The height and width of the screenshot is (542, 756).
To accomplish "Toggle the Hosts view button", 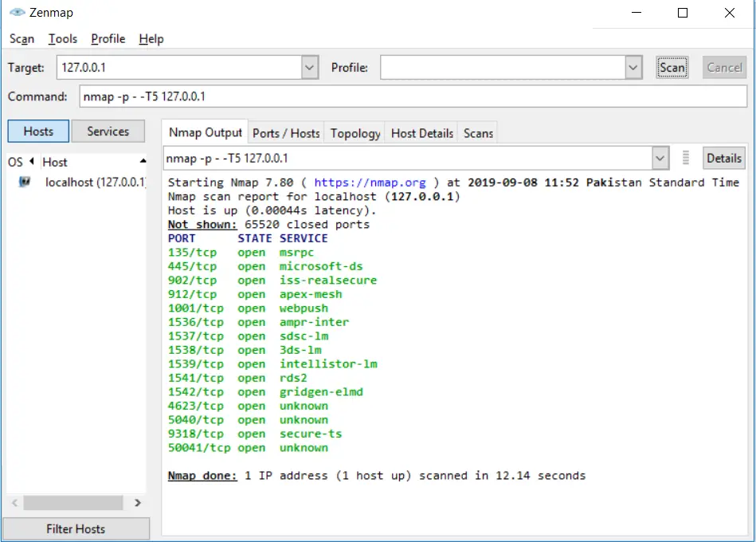I will [x=38, y=132].
